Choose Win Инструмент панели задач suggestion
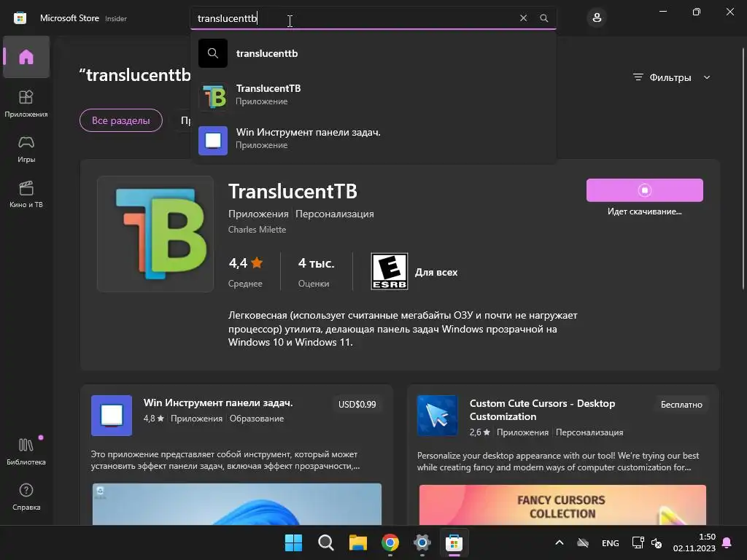 [x=373, y=139]
